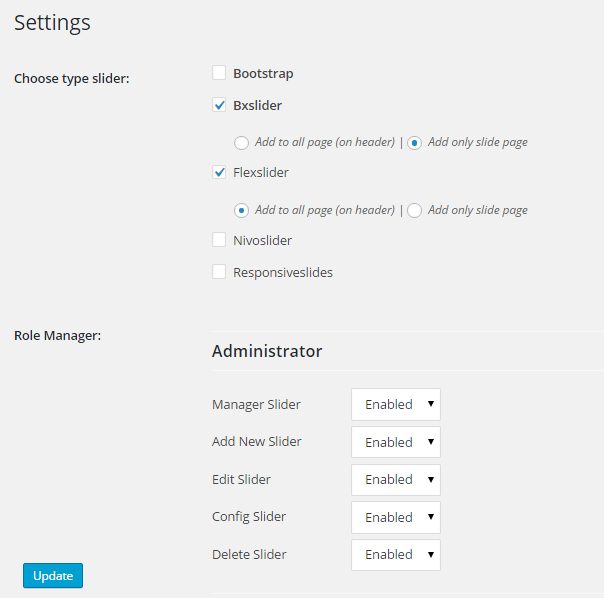This screenshot has width=604, height=598.
Task: Uncheck the Bxslider checkbox
Action: point(219,105)
